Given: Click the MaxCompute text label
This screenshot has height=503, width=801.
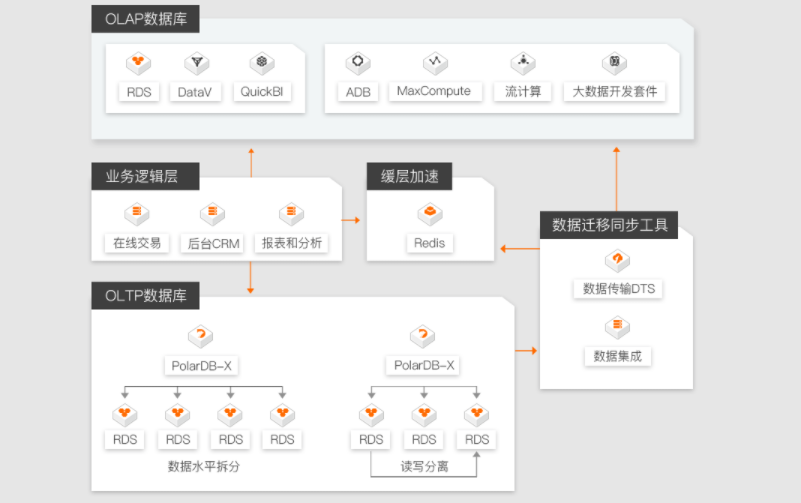Looking at the screenshot, I should (435, 91).
